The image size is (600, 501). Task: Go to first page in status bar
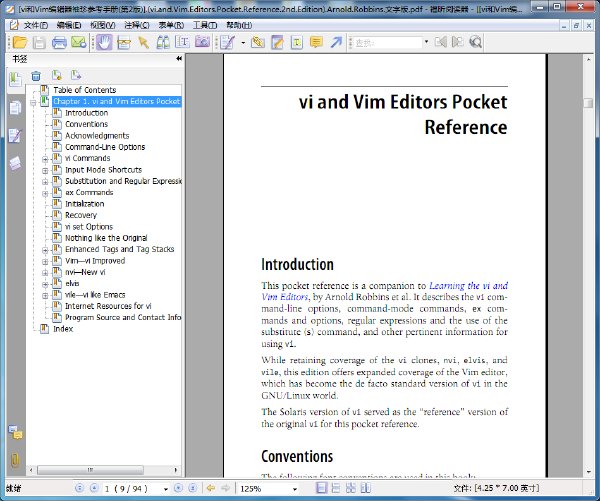(x=79, y=488)
